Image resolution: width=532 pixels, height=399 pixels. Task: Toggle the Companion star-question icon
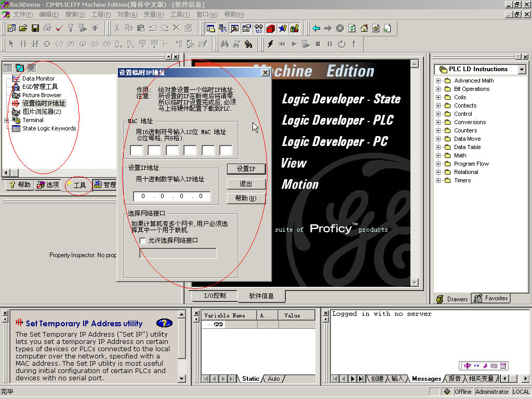tap(282, 29)
